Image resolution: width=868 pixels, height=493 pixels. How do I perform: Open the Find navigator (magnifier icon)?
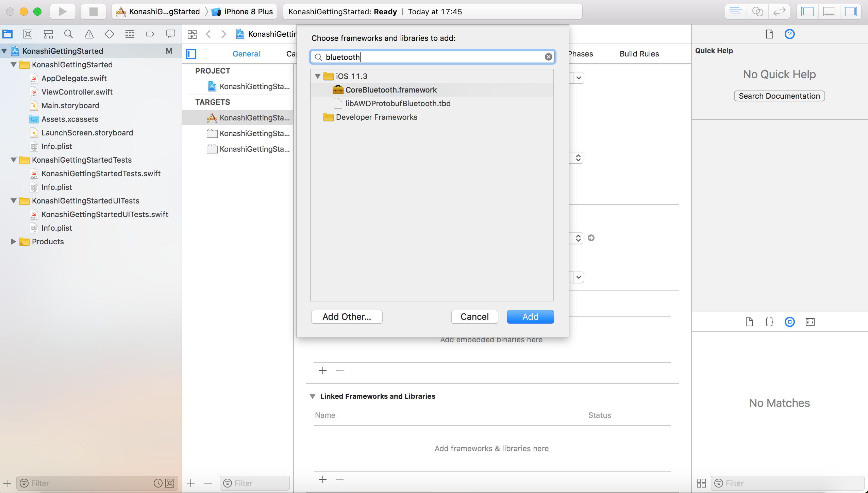point(68,34)
